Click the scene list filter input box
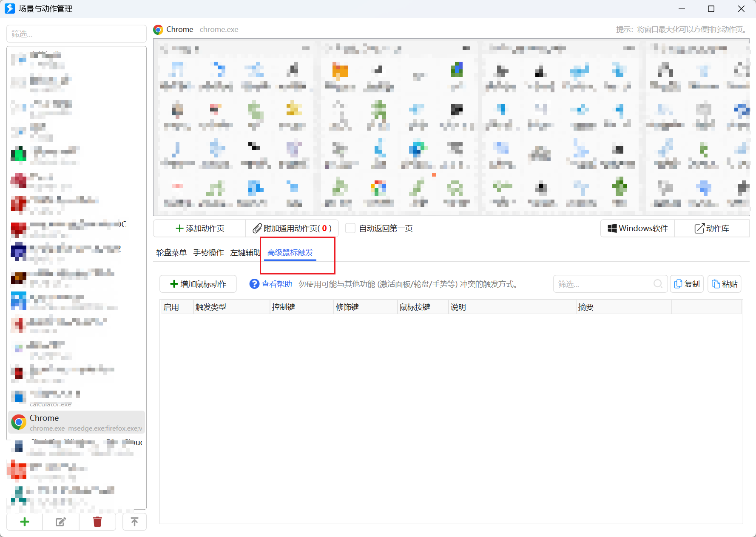This screenshot has width=756, height=537. coord(77,34)
